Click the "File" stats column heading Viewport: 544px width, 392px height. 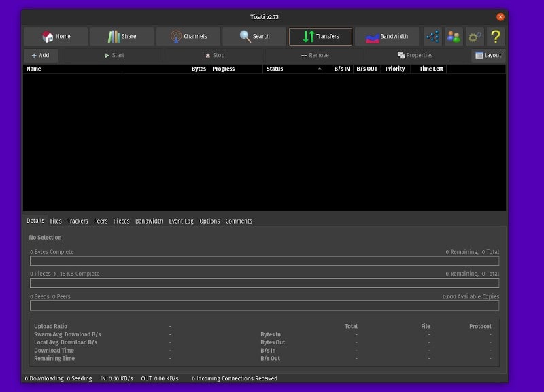point(426,326)
